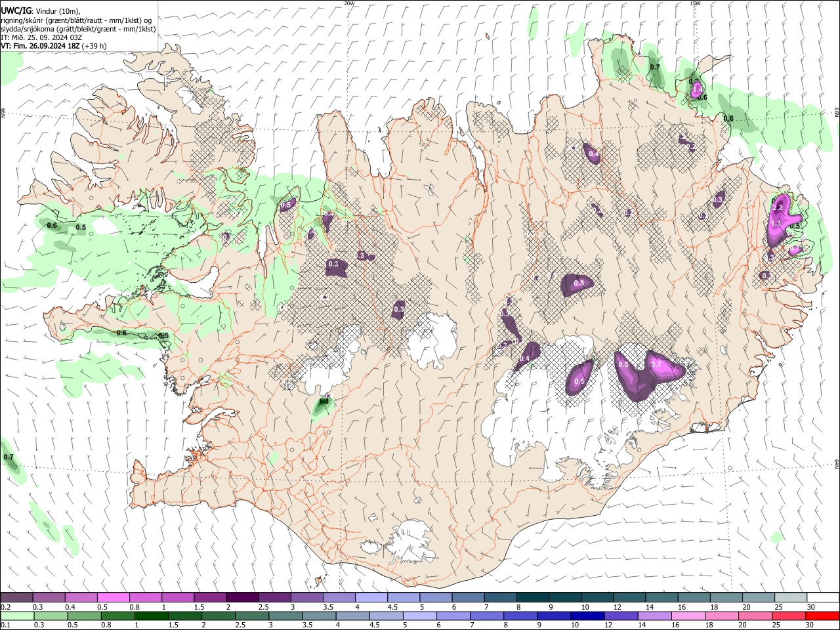
Task: Pick the violet rain swatch at 12
Action: [x=620, y=616]
